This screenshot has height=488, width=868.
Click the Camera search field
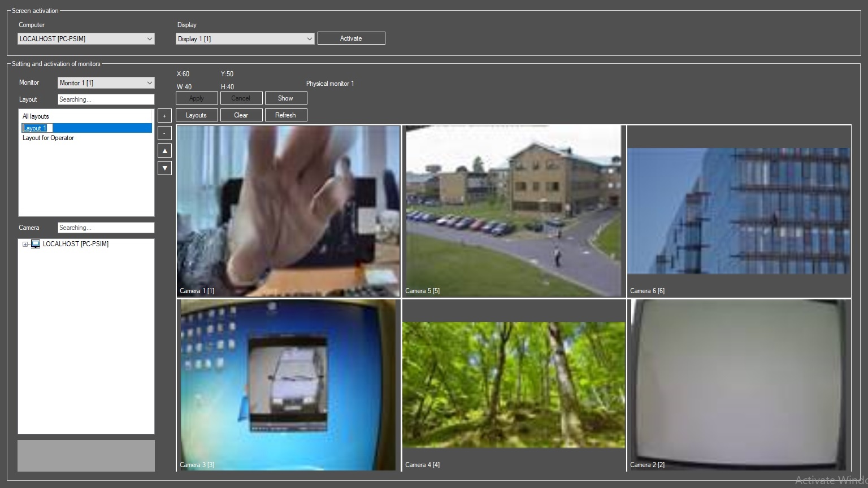106,228
